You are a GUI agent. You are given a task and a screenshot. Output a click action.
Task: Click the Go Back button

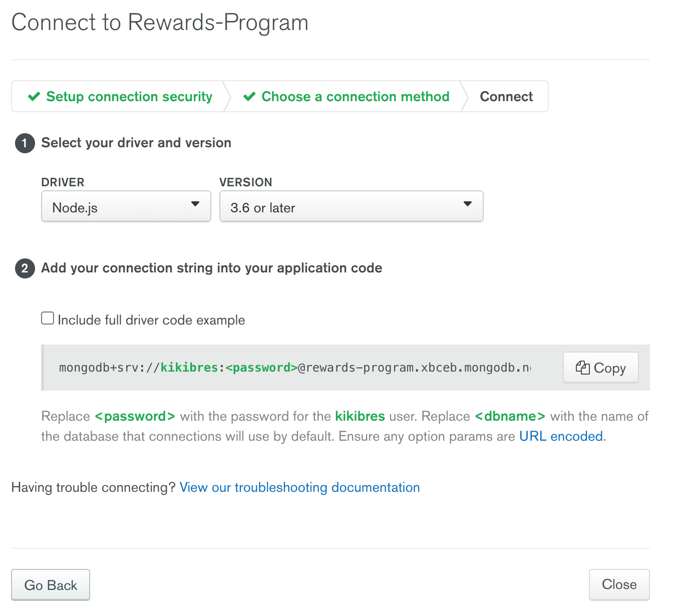51,584
